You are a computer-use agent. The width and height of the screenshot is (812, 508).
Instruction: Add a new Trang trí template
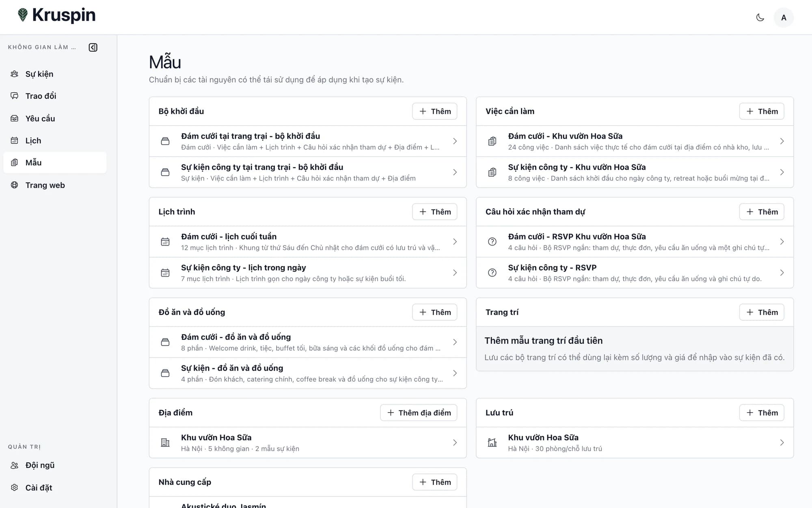pos(762,312)
